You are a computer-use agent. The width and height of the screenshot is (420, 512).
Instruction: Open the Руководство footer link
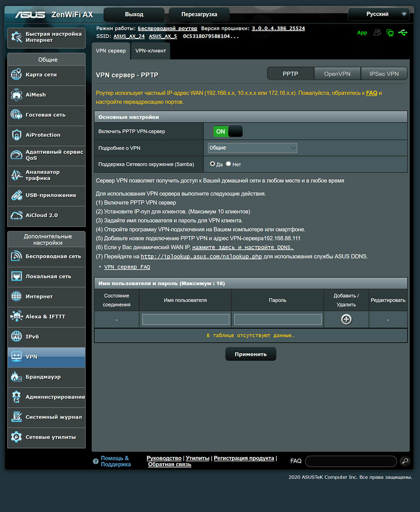(x=164, y=458)
